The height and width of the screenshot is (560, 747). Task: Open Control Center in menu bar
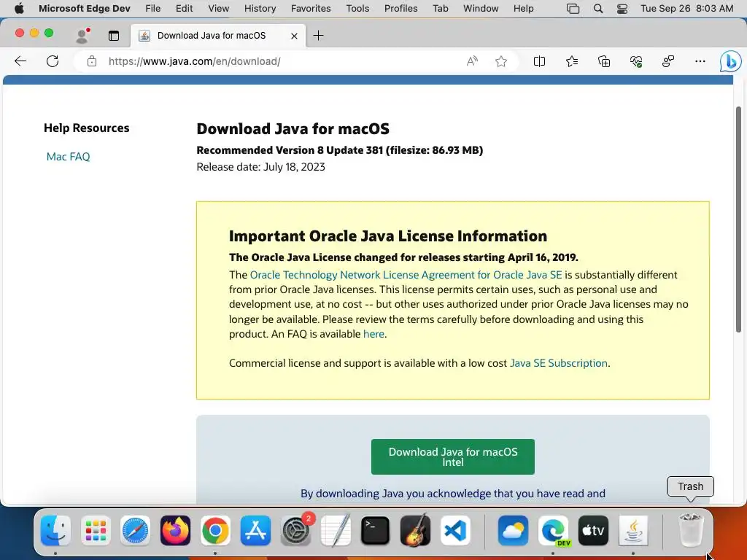coord(622,8)
